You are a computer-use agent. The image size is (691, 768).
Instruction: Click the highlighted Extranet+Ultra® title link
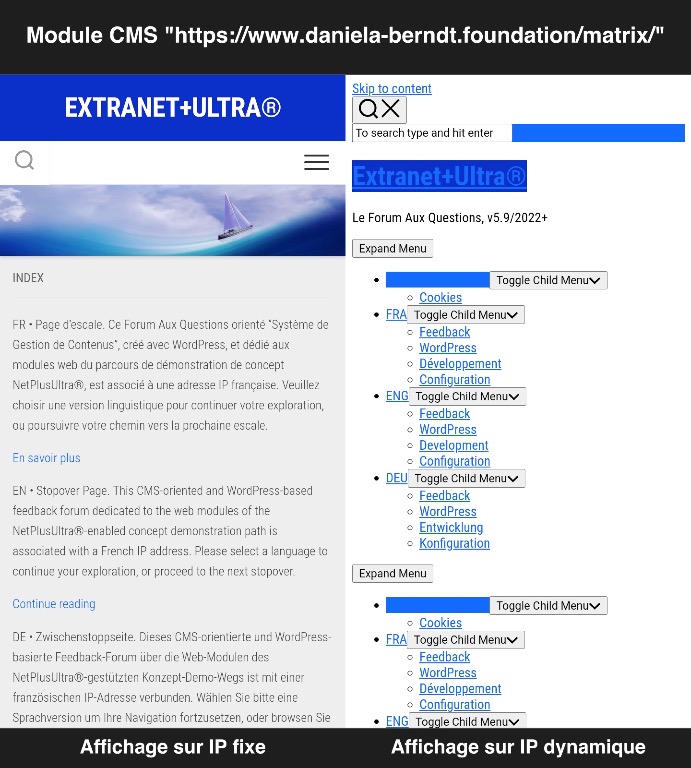click(439, 177)
